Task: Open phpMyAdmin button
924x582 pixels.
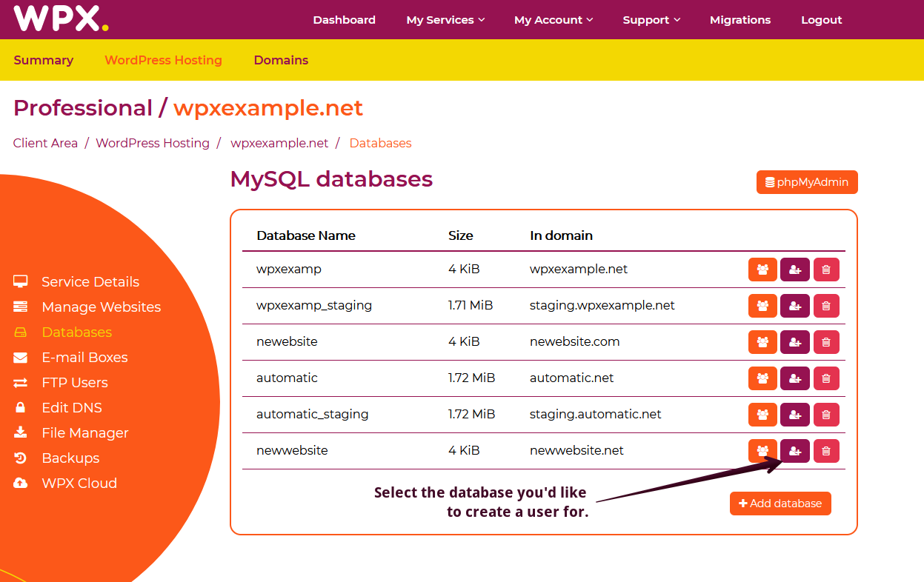Action: [x=807, y=182]
